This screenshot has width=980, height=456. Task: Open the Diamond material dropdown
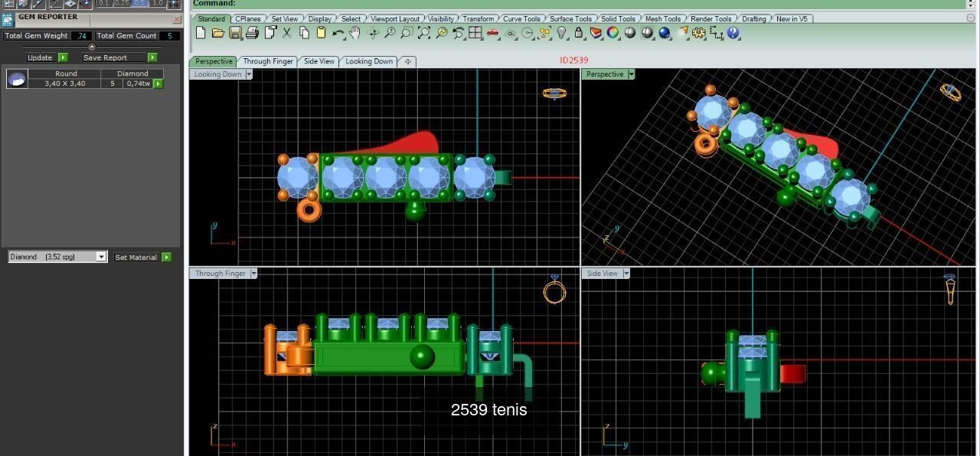tap(57, 257)
